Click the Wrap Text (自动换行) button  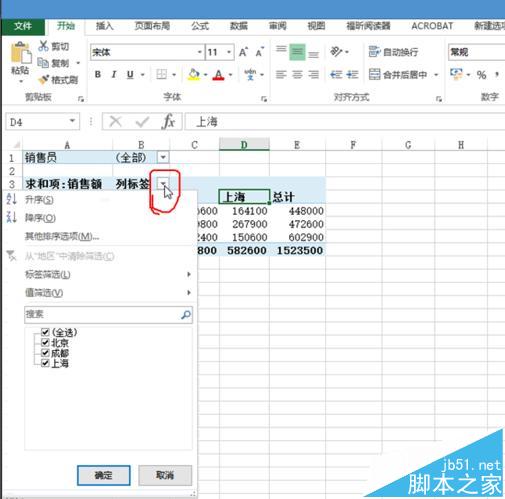point(393,52)
